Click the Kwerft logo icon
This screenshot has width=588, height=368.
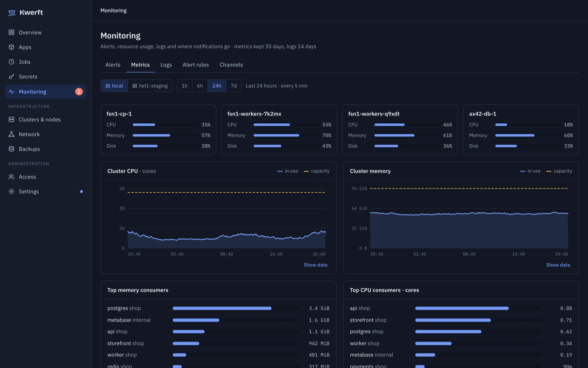pyautogui.click(x=12, y=13)
